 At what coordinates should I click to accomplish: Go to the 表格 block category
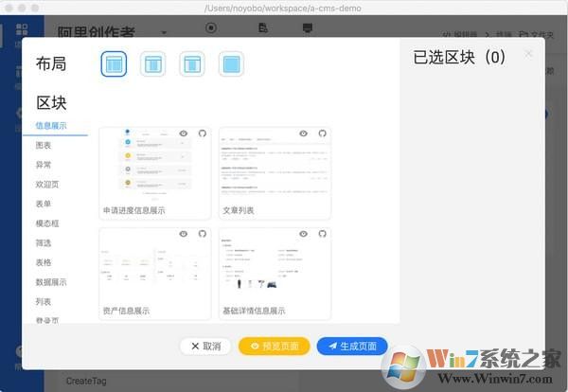[44, 262]
